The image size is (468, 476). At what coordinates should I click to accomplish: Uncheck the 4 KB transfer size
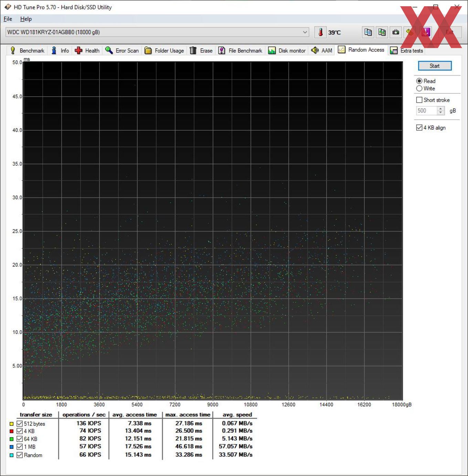(x=20, y=431)
